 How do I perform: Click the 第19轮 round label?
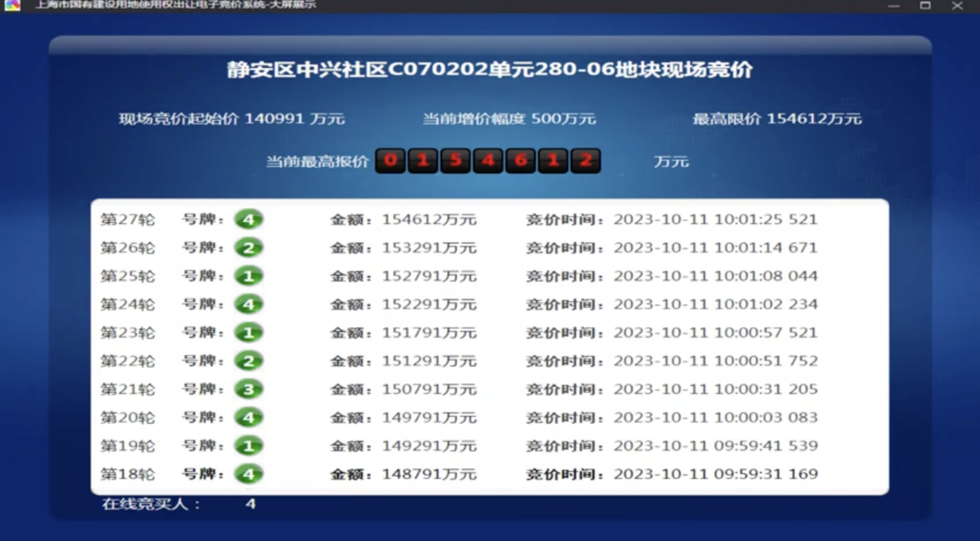click(x=128, y=446)
